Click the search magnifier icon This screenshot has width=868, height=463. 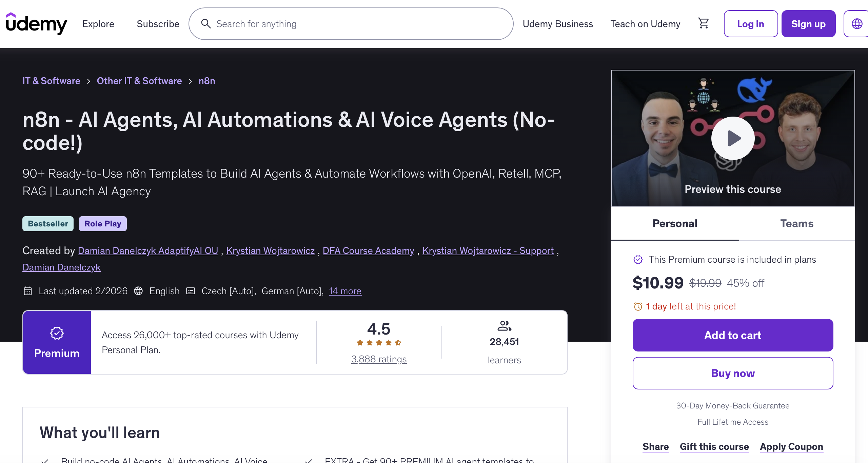click(x=206, y=24)
